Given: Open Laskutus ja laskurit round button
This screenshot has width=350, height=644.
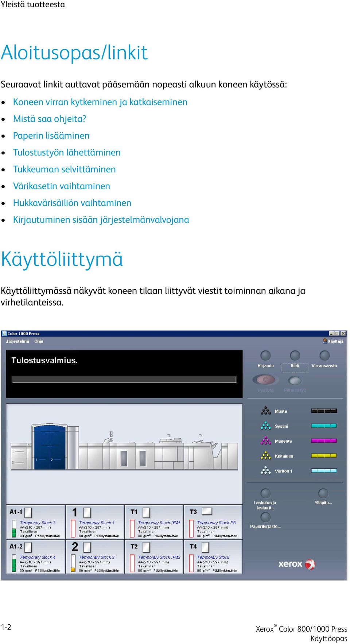Looking at the screenshot, I should pyautogui.click(x=266, y=493).
